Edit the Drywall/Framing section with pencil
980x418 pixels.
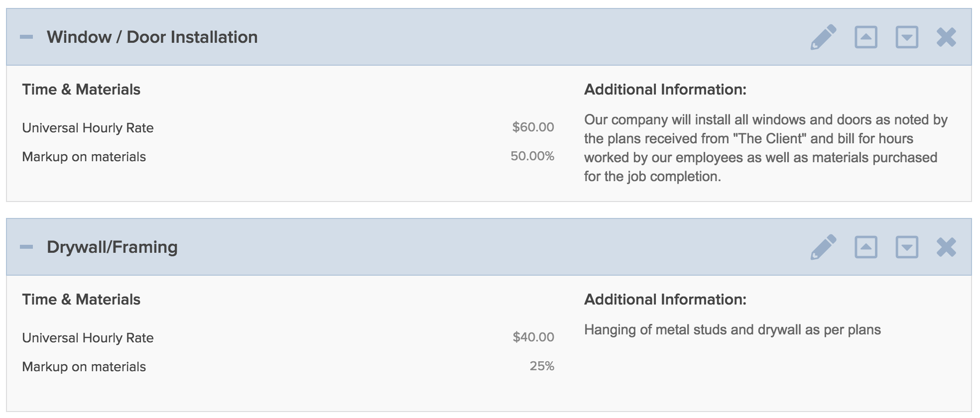(x=823, y=247)
